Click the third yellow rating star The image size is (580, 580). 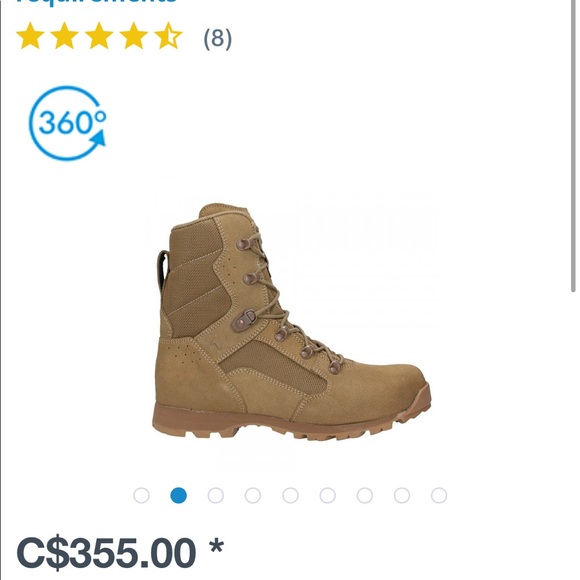click(x=99, y=36)
